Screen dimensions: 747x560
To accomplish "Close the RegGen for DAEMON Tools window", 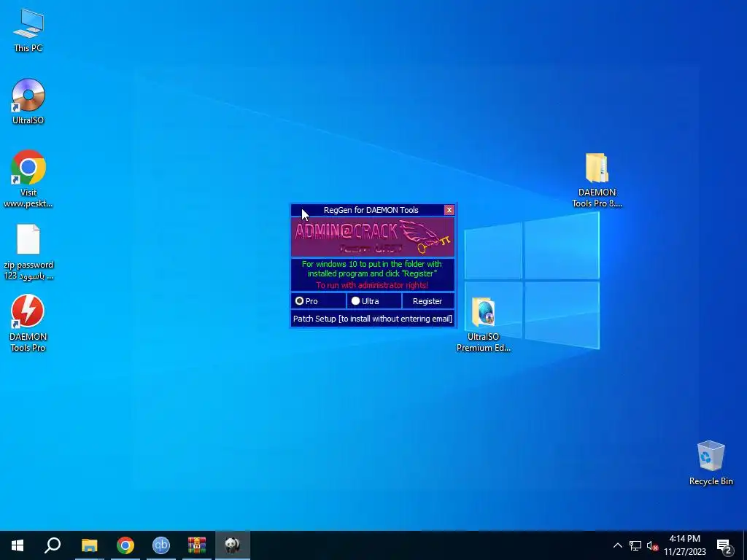I will [449, 210].
